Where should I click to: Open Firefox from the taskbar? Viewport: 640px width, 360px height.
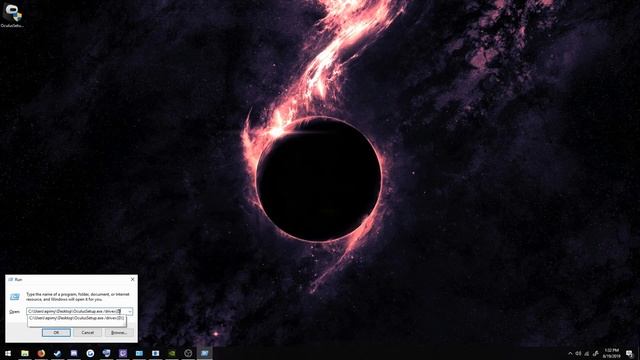pos(41,353)
